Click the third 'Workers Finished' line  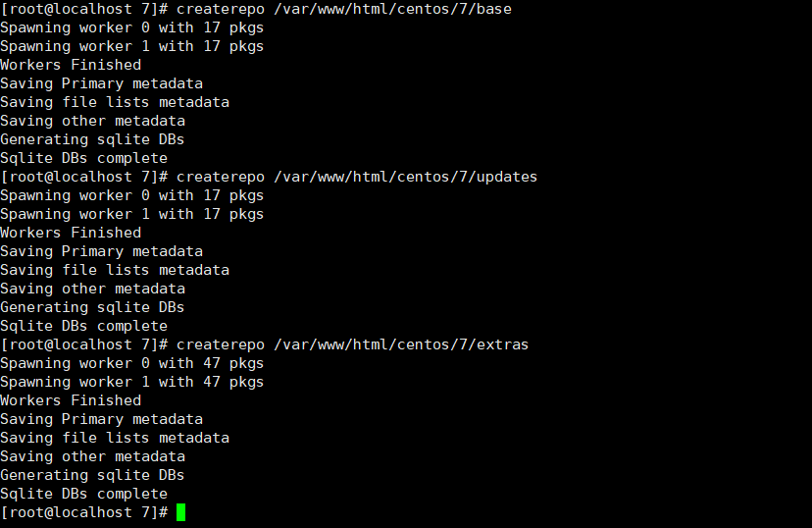point(71,401)
